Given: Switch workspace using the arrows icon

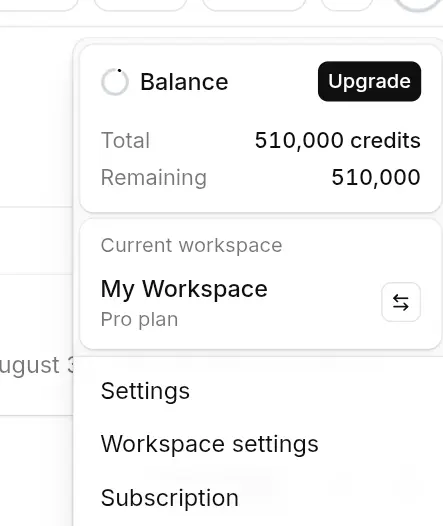Looking at the screenshot, I should [401, 302].
